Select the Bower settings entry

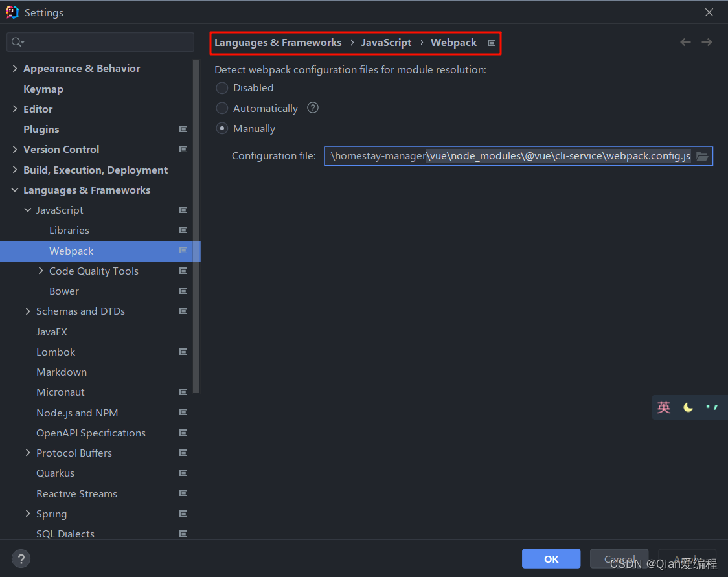point(64,291)
